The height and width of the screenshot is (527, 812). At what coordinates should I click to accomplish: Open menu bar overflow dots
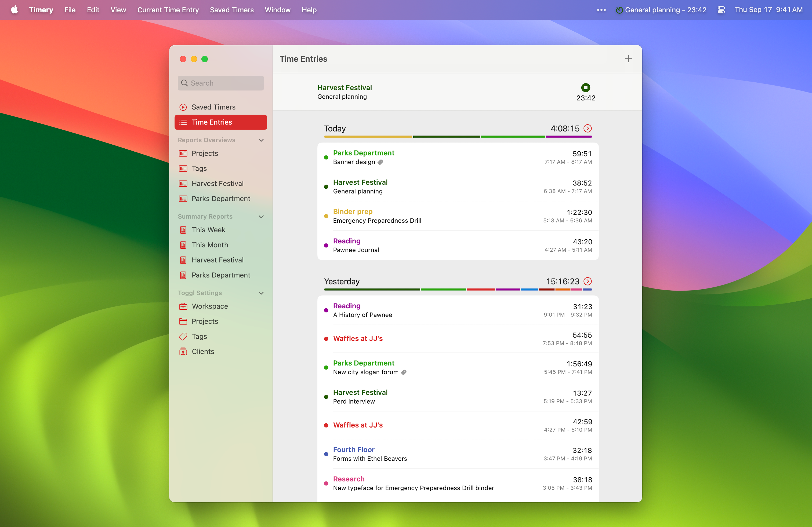[x=601, y=10]
